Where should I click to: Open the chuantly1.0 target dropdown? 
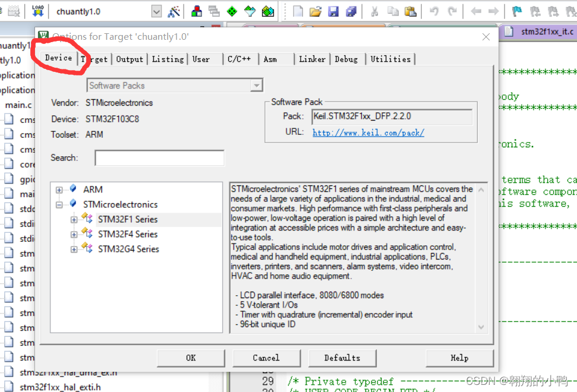click(156, 11)
